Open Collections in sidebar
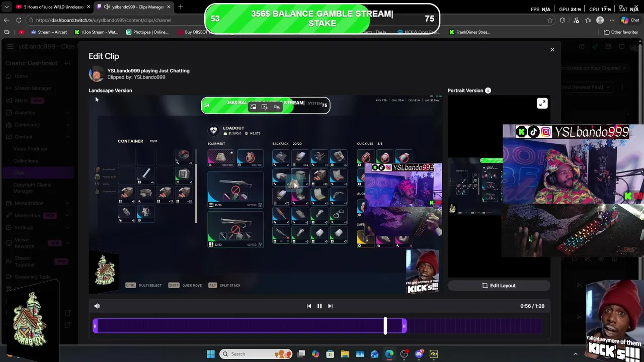The height and width of the screenshot is (362, 644). (25, 161)
